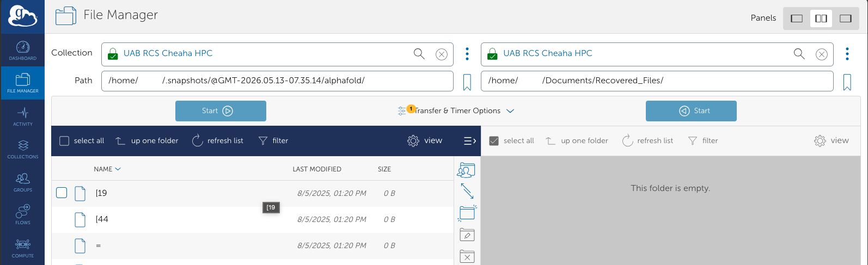Viewport: 868px width, 265px height.
Task: Toggle left panel select all checkbox
Action: [x=64, y=141]
